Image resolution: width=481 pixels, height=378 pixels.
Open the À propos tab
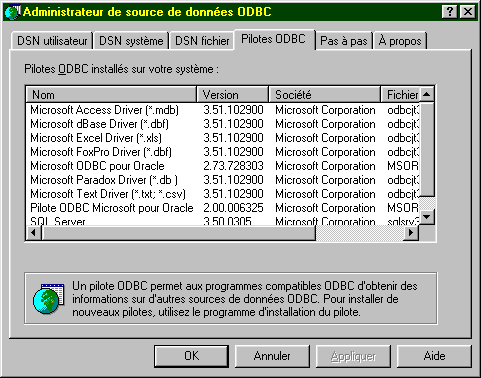click(x=400, y=41)
